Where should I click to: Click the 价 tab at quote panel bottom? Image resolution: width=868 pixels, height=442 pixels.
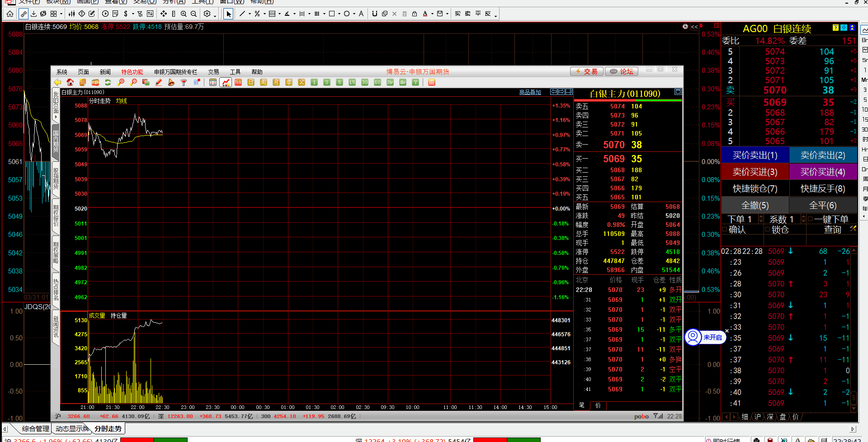tap(598, 405)
